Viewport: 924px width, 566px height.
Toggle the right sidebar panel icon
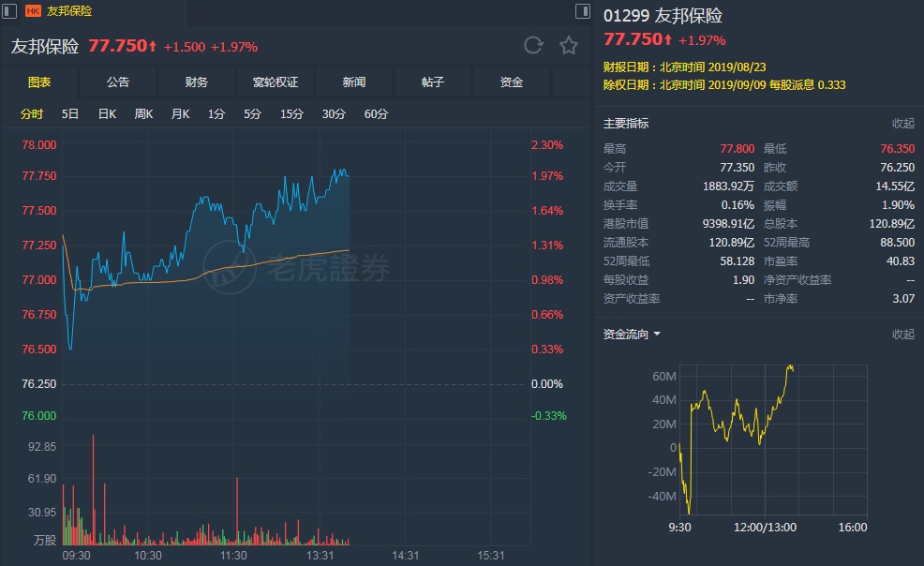click(582, 10)
